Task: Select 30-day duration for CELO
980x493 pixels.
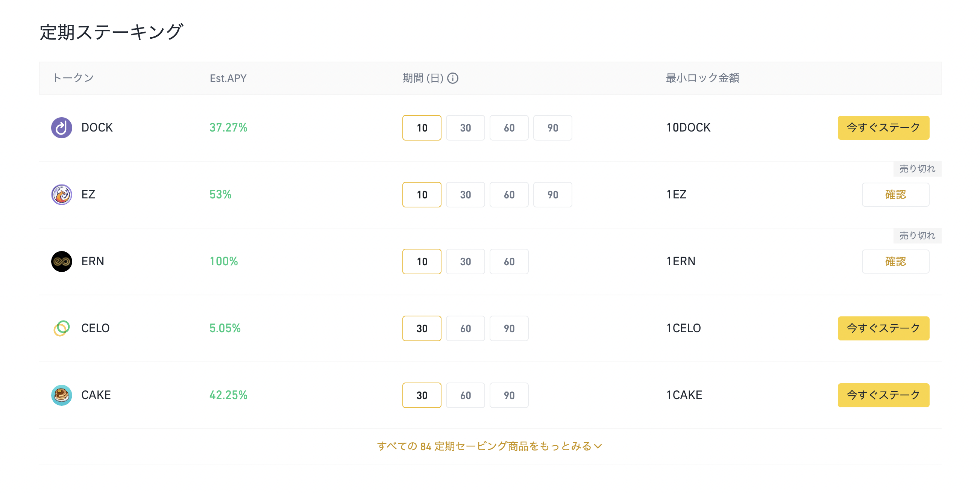Action: [422, 328]
